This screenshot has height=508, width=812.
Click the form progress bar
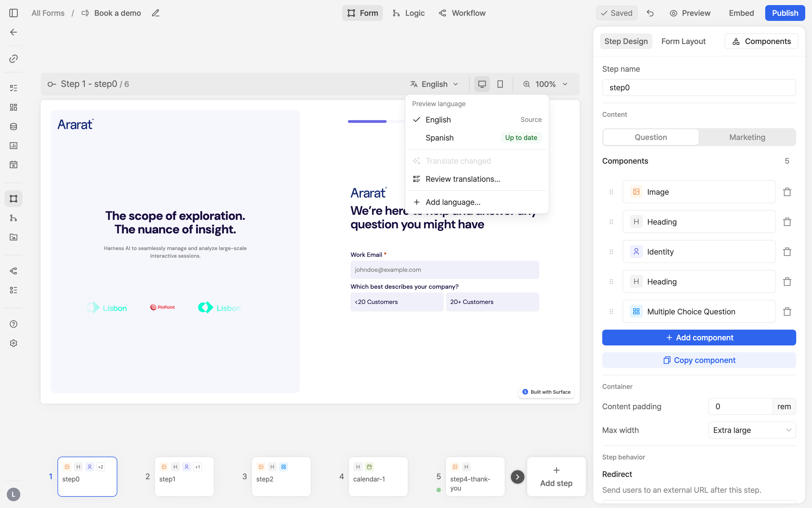pyautogui.click(x=376, y=121)
